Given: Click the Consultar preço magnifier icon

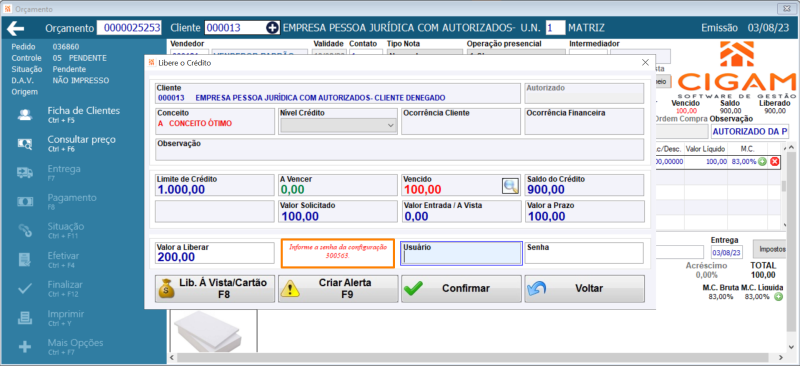Looking at the screenshot, I should pos(25,143).
